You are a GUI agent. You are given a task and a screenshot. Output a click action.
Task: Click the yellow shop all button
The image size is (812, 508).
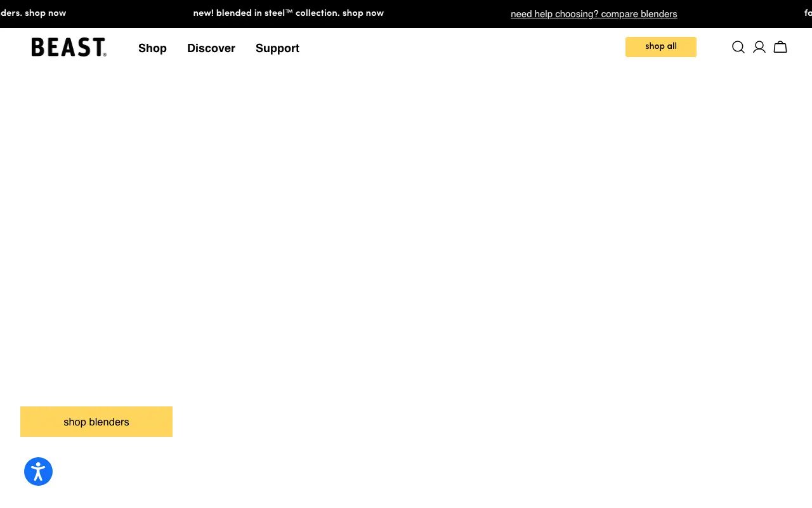tap(661, 47)
